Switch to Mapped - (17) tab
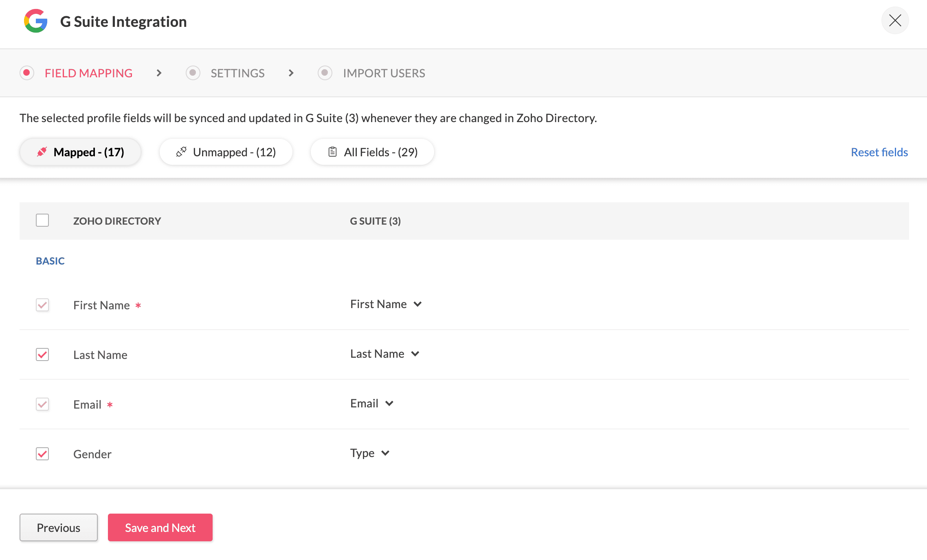The width and height of the screenshot is (927, 560). [x=80, y=152]
